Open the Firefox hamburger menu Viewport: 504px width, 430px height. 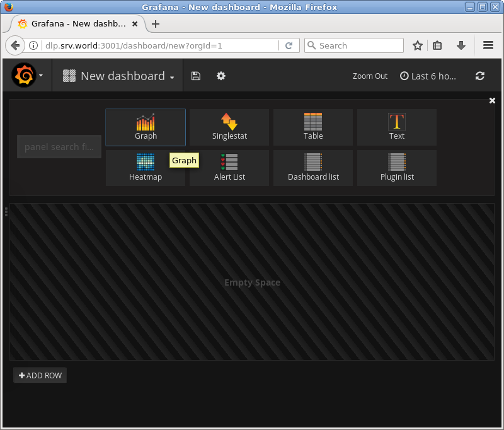coord(488,45)
